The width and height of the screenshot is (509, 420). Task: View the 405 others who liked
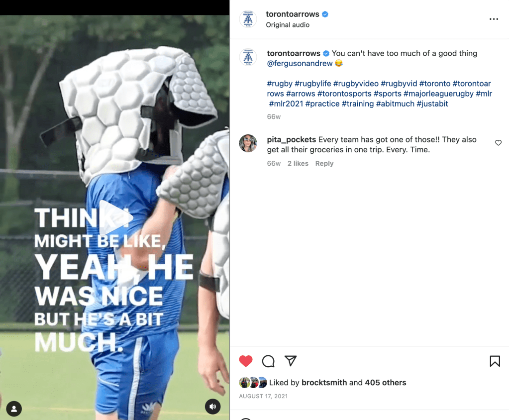click(x=385, y=382)
